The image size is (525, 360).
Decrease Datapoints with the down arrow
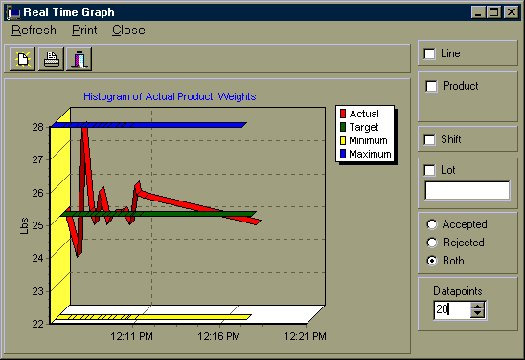[477, 314]
